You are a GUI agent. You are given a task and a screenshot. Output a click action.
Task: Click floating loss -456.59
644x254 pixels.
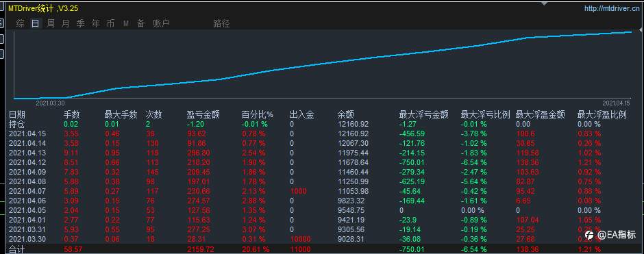tap(412, 134)
